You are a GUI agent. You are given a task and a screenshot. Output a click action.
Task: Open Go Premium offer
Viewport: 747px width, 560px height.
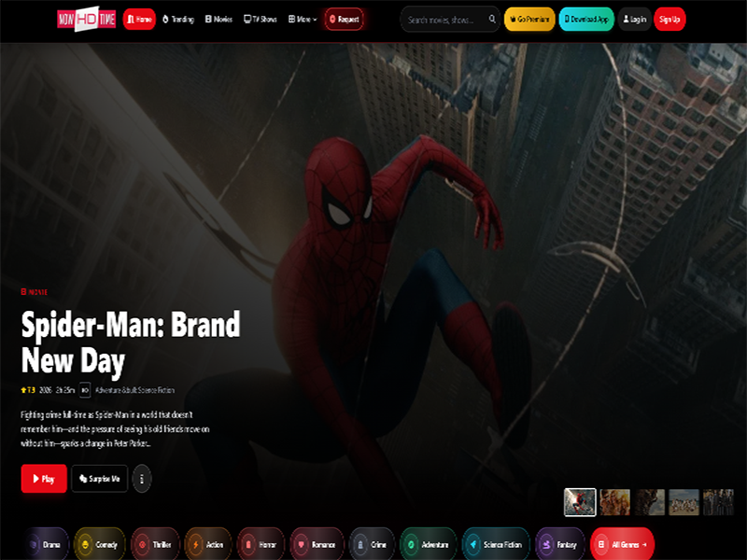tap(529, 19)
